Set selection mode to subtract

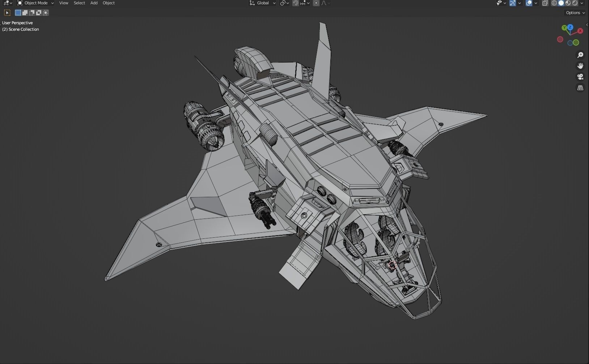point(32,13)
